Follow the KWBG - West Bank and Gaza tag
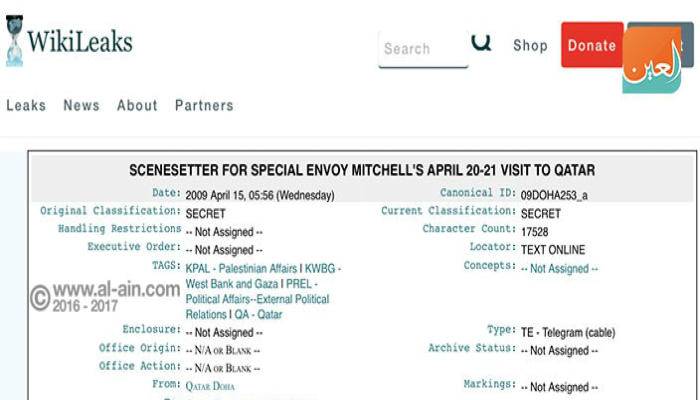700x400 pixels. (263, 276)
